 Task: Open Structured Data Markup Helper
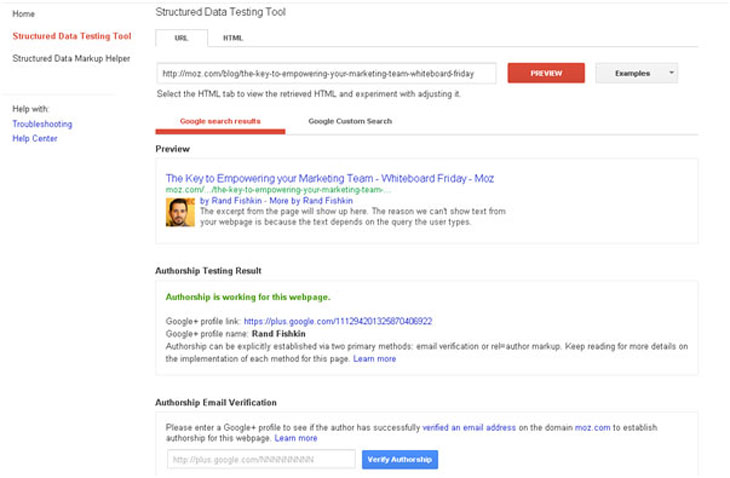[71, 59]
